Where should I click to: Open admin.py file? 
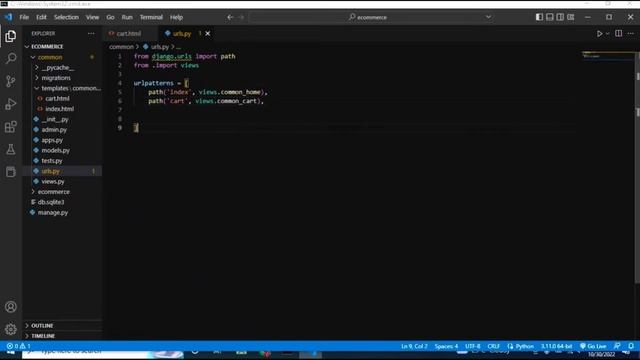(54, 129)
